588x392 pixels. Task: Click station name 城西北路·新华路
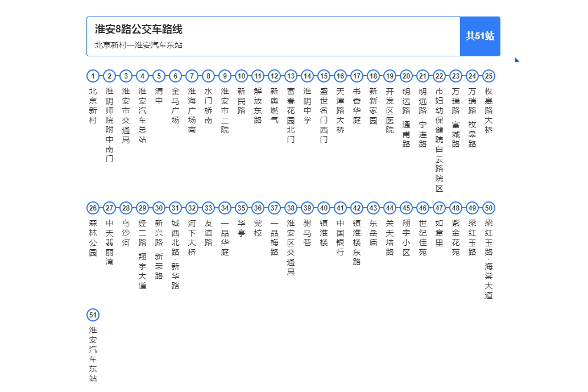(x=176, y=254)
